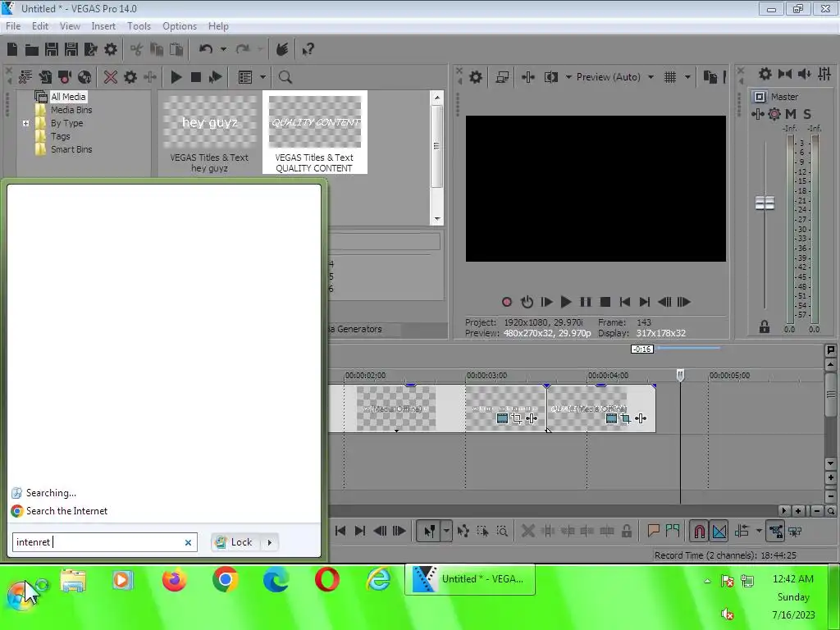Copy the preview snapshot to clipboard icon
This screenshot has width=840, height=630.
710,77
